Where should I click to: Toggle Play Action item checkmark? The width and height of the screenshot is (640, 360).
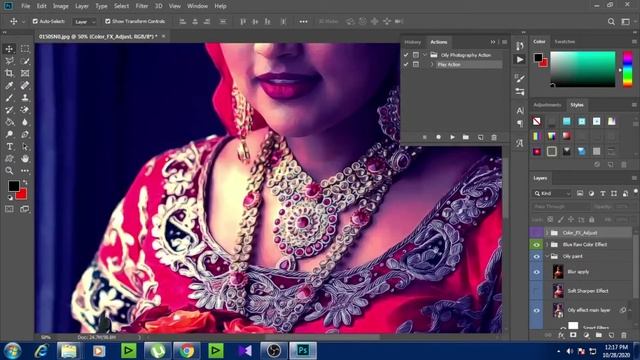406,64
